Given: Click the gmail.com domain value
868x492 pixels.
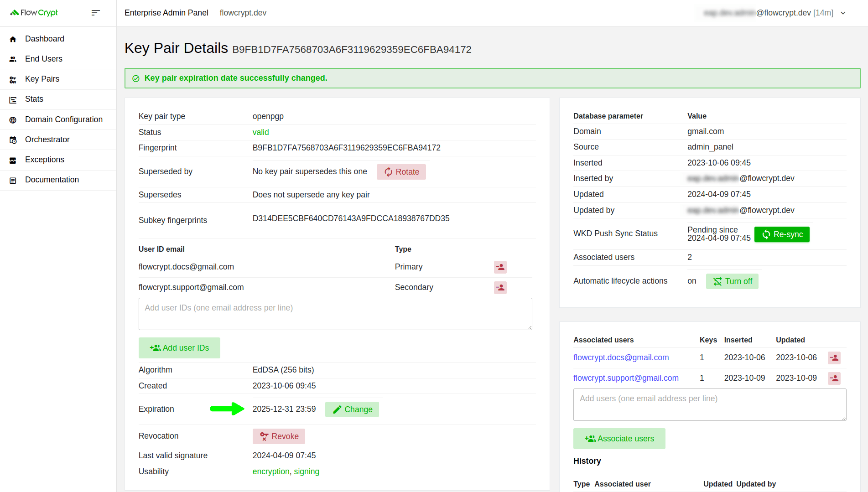Looking at the screenshot, I should [706, 131].
